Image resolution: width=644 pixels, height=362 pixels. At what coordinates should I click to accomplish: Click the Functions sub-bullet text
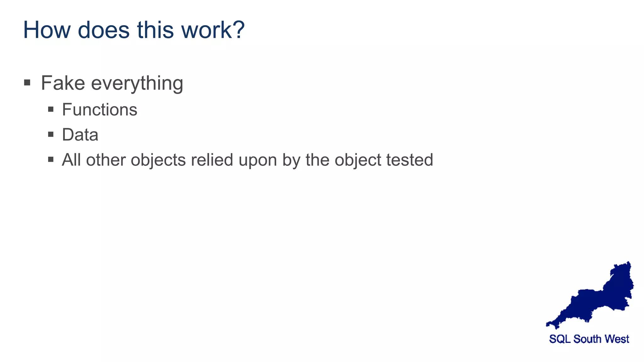99,110
